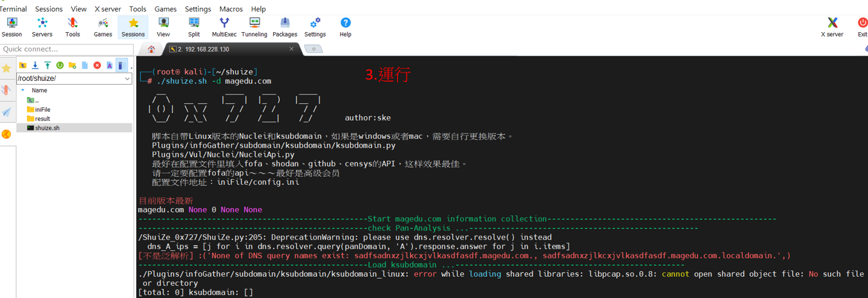868x298 pixels.
Task: Open the Terminal menu
Action: [13, 9]
